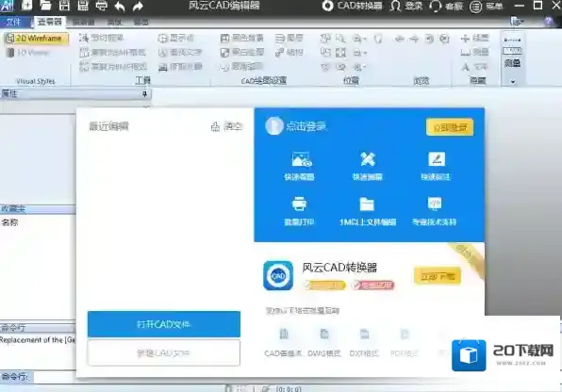Viewport: 562px width, 392px height.
Task: Click the trim raster tool in the 工具 group
Action: (180, 67)
